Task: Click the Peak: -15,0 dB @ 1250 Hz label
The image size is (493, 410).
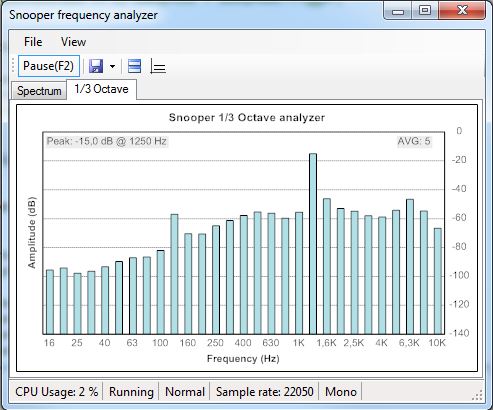Action: pos(107,141)
